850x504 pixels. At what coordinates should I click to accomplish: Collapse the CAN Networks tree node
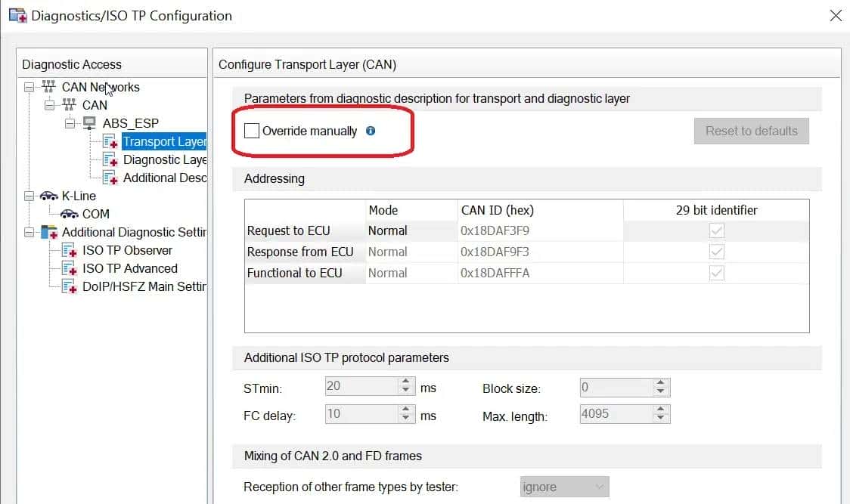[x=29, y=87]
